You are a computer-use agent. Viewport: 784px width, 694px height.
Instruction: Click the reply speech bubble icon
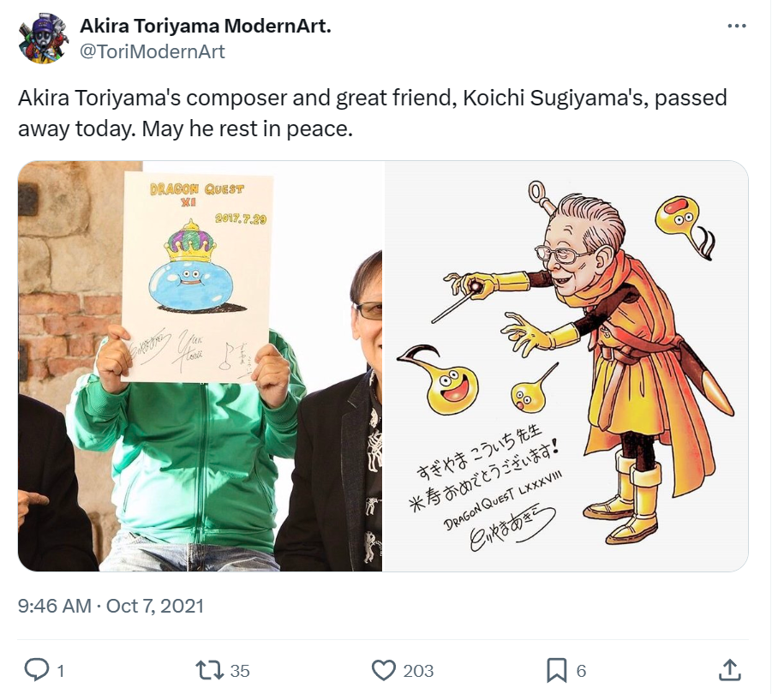click(37, 670)
